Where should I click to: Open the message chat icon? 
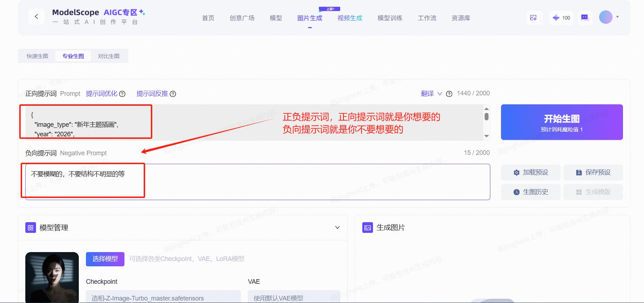coord(585,18)
